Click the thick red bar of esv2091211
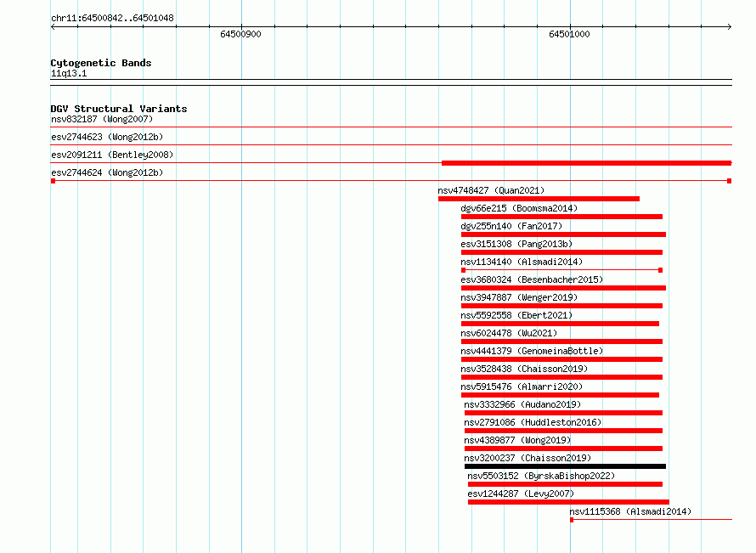Screen dimensions: 756x553 [x=586, y=163]
